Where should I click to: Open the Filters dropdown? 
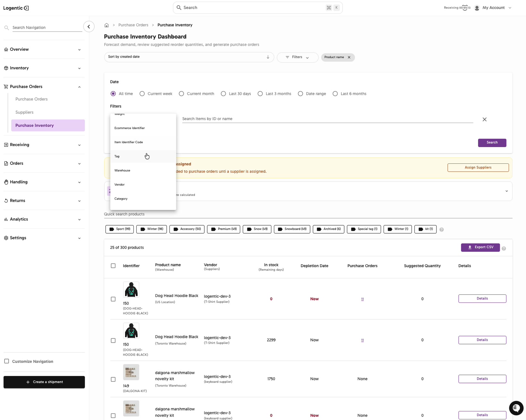click(x=297, y=57)
